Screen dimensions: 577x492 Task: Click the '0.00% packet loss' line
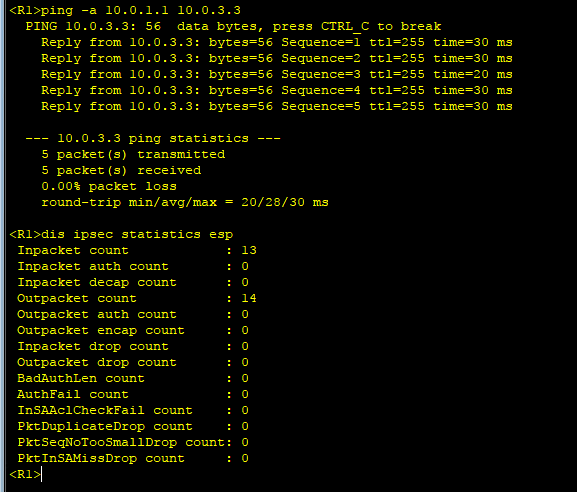tap(109, 186)
